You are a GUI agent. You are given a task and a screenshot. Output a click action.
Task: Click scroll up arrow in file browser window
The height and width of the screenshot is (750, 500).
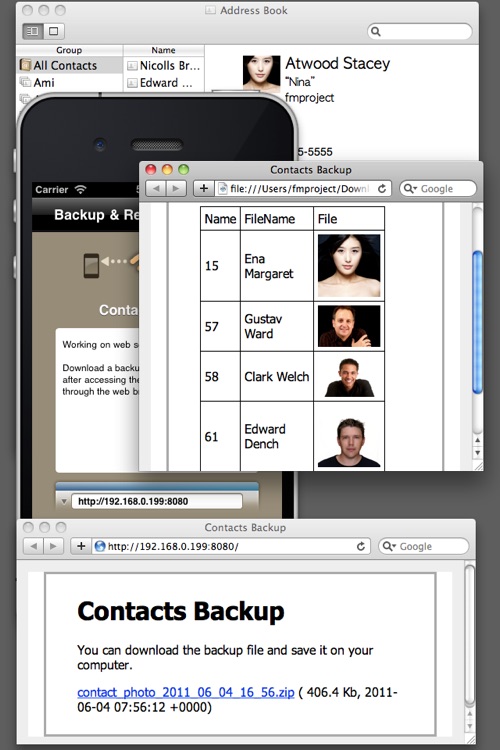(478, 440)
